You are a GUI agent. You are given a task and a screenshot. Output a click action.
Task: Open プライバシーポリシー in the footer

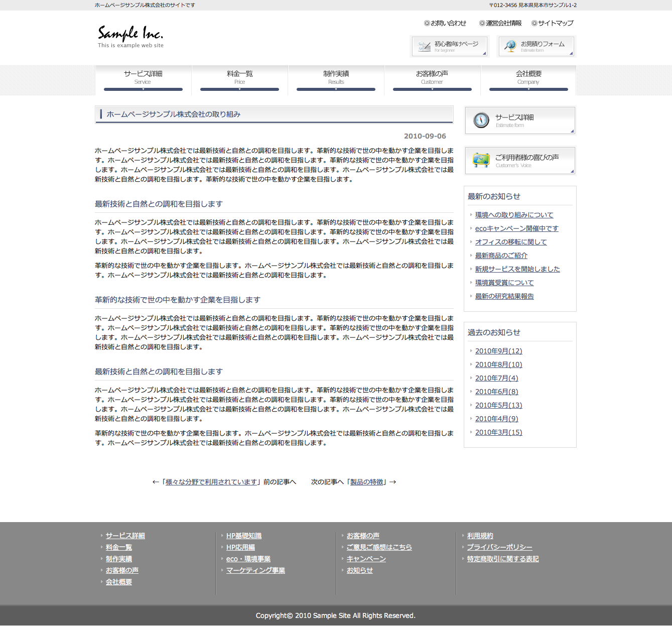pos(499,547)
